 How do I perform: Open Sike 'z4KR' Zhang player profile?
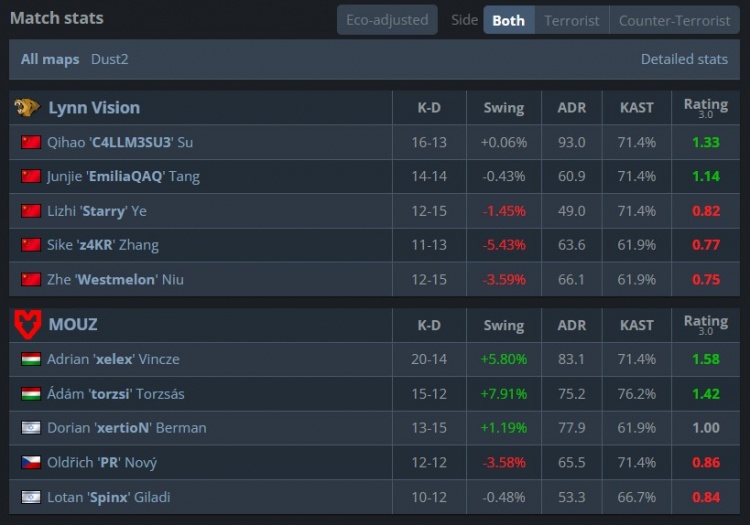pos(103,245)
